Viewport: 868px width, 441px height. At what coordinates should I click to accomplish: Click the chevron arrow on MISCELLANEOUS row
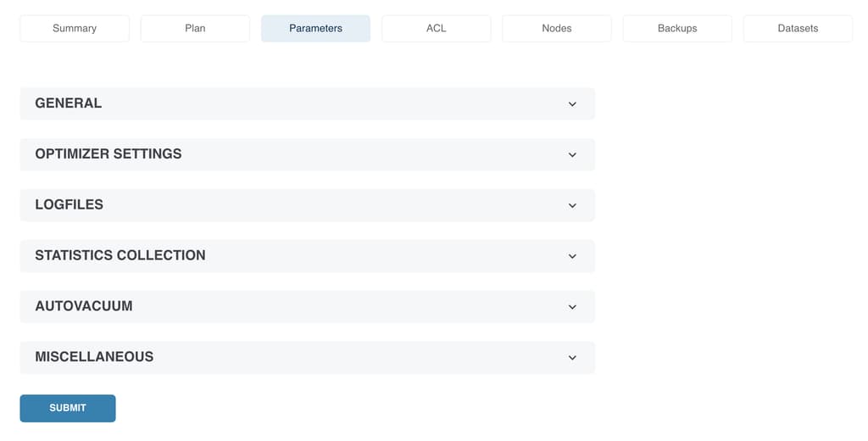point(572,358)
